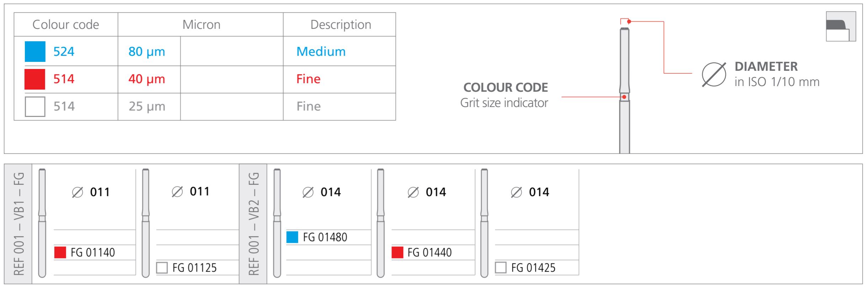
Task: Click the bur image beside FG 01425
Action: (x=484, y=223)
